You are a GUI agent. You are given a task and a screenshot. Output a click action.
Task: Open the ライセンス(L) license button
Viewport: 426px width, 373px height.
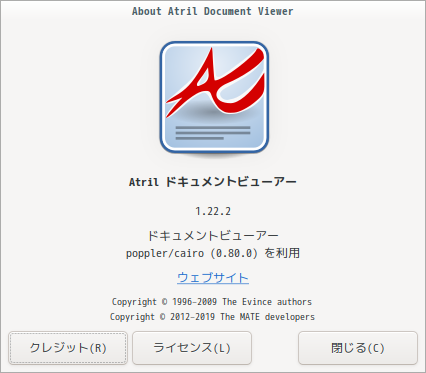(x=192, y=348)
